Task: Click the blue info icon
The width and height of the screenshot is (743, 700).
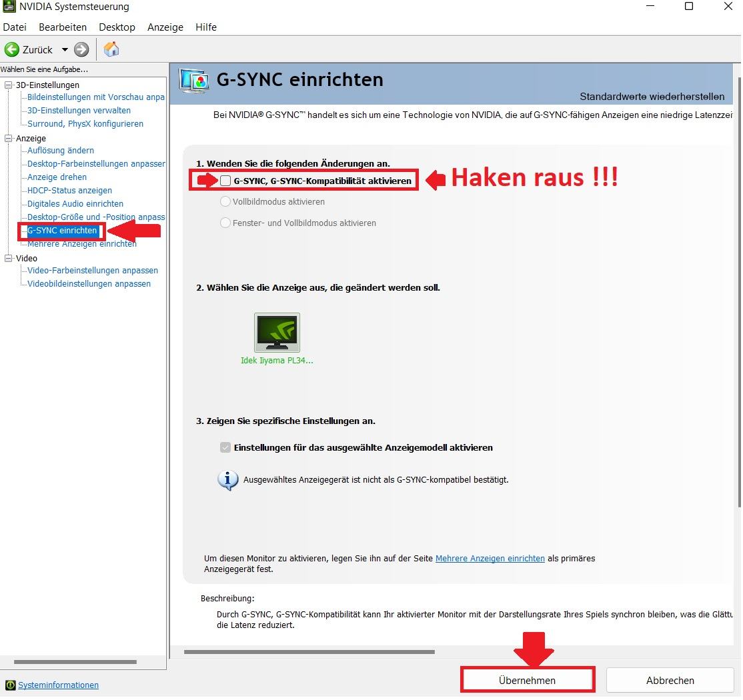Action: coord(228,481)
